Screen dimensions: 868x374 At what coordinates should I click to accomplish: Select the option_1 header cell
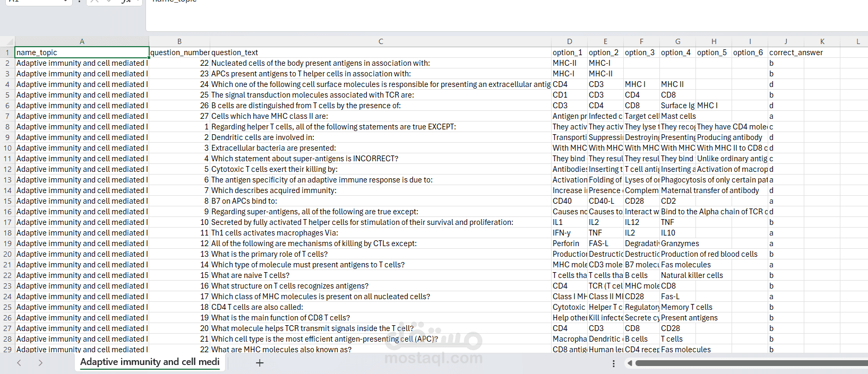(x=570, y=53)
